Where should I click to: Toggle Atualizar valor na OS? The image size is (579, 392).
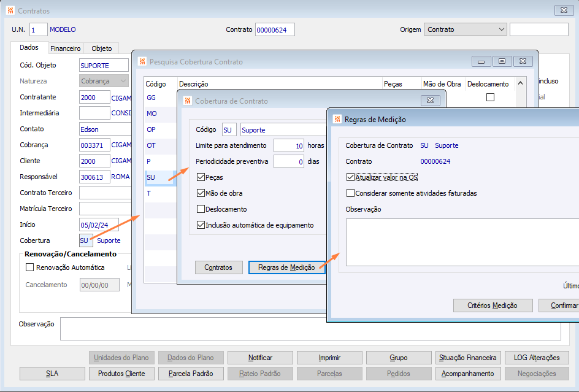click(350, 177)
